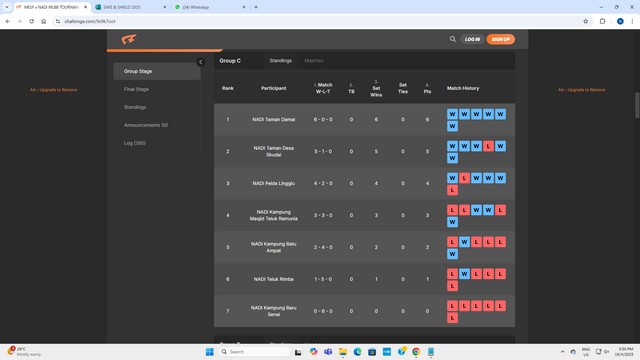640x360 pixels.
Task: Open Google Chrome from the taskbar
Action: [416, 352]
